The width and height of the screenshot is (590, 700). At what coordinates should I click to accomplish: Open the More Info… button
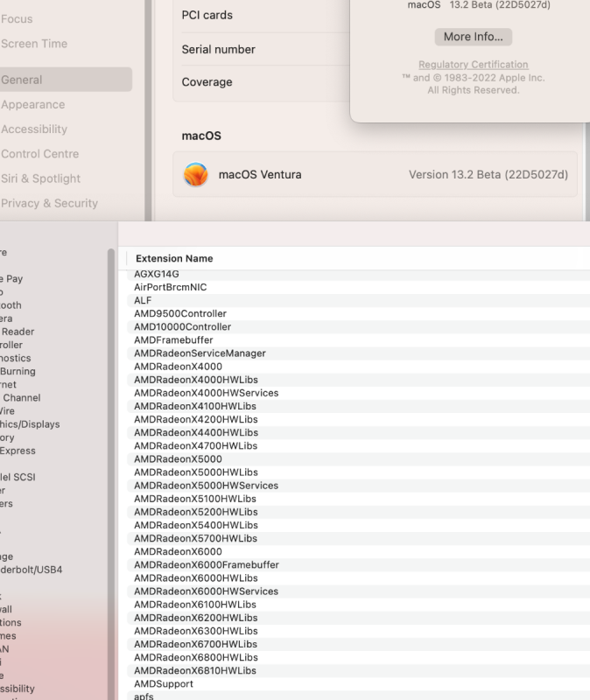point(473,37)
